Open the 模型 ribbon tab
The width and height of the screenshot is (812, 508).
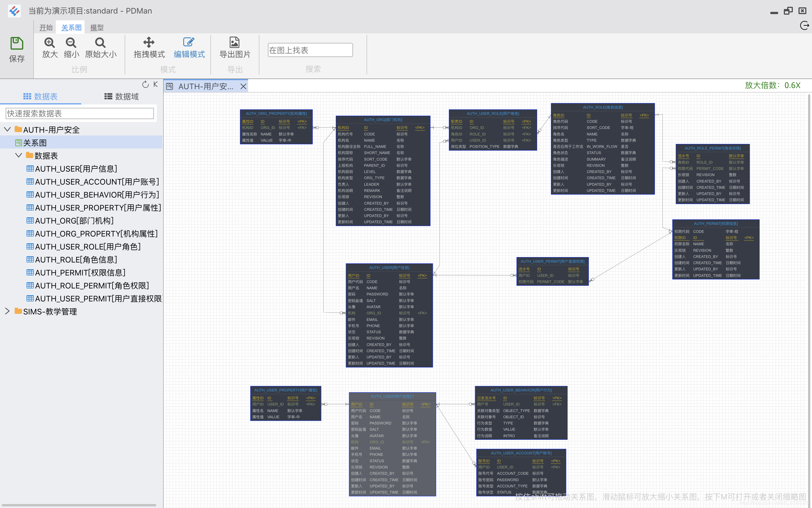[x=97, y=28]
